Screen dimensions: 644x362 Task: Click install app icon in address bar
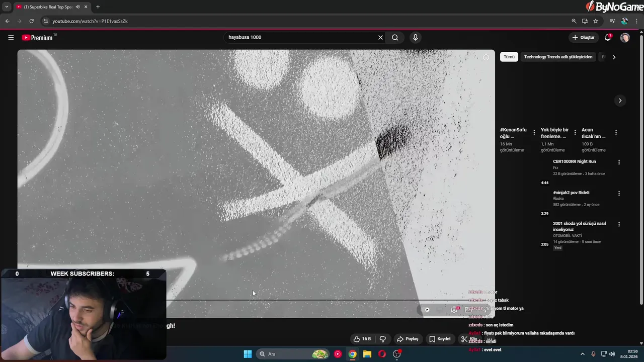[x=585, y=21]
